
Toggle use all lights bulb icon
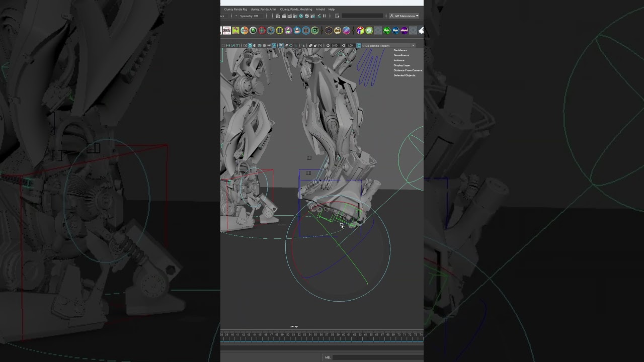point(269,46)
